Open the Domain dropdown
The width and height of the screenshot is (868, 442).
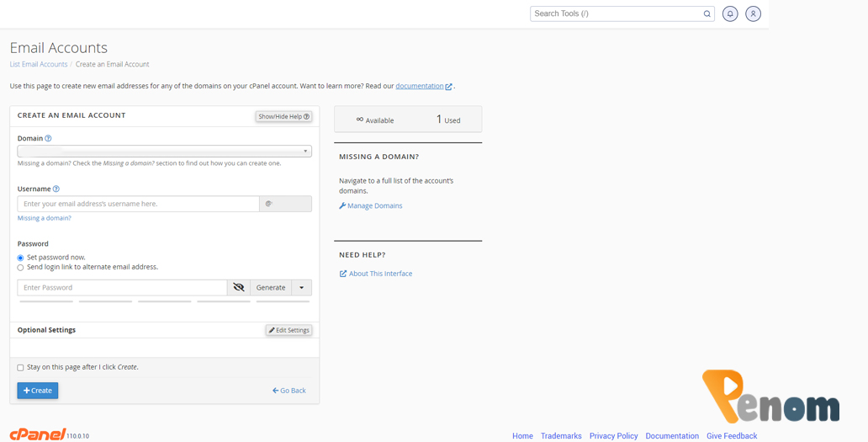coord(164,152)
